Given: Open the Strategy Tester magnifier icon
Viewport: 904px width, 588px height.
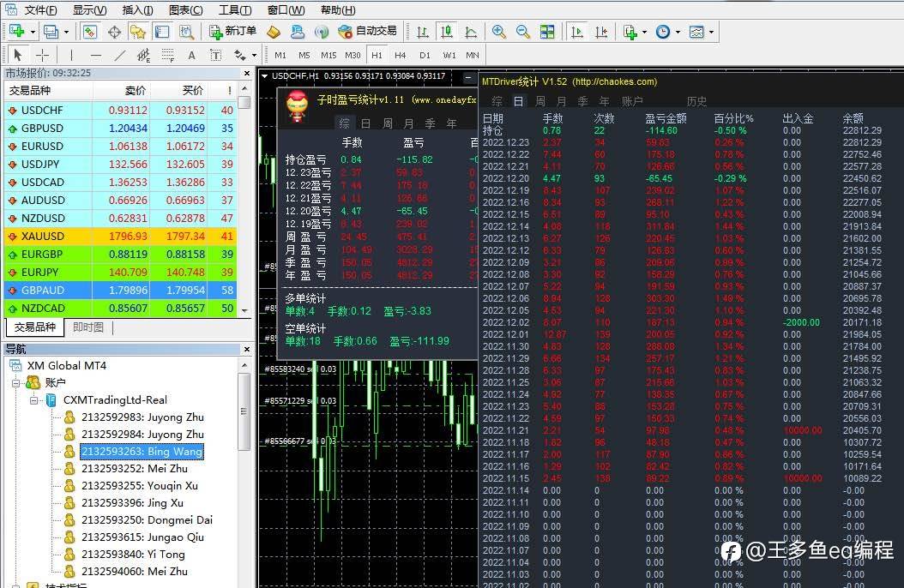Looking at the screenshot, I should [186, 32].
